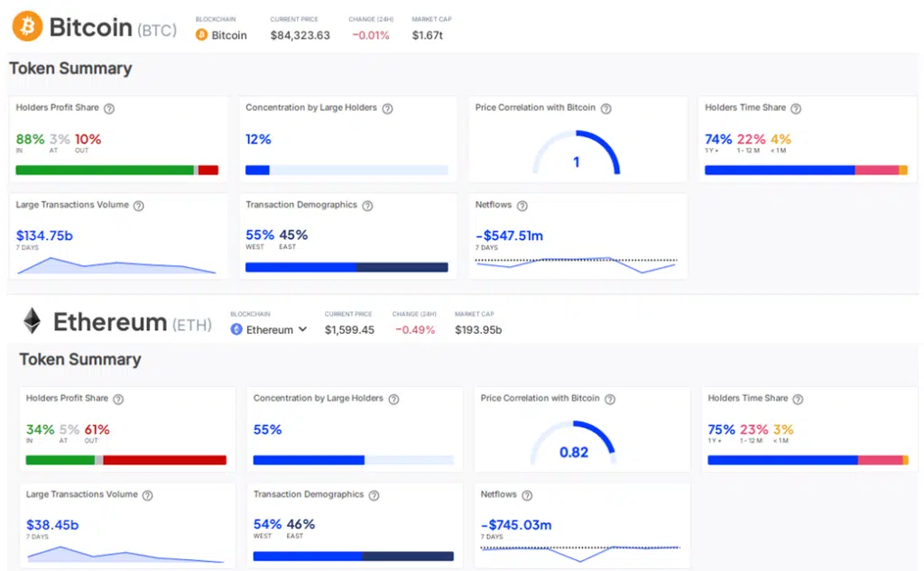Click the Bitcoin -$547.51m netflows value
The height and width of the screenshot is (571, 924).
pyautogui.click(x=509, y=235)
